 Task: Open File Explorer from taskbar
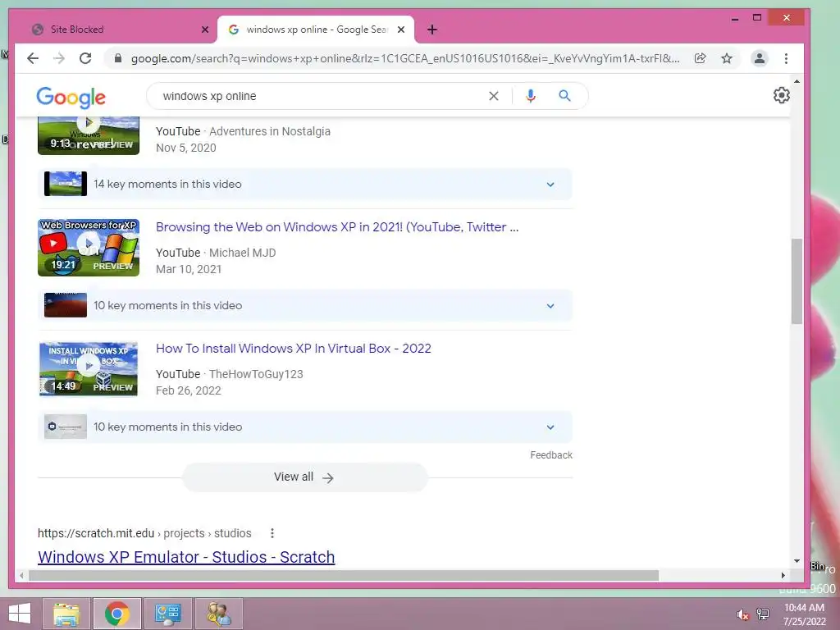click(66, 614)
